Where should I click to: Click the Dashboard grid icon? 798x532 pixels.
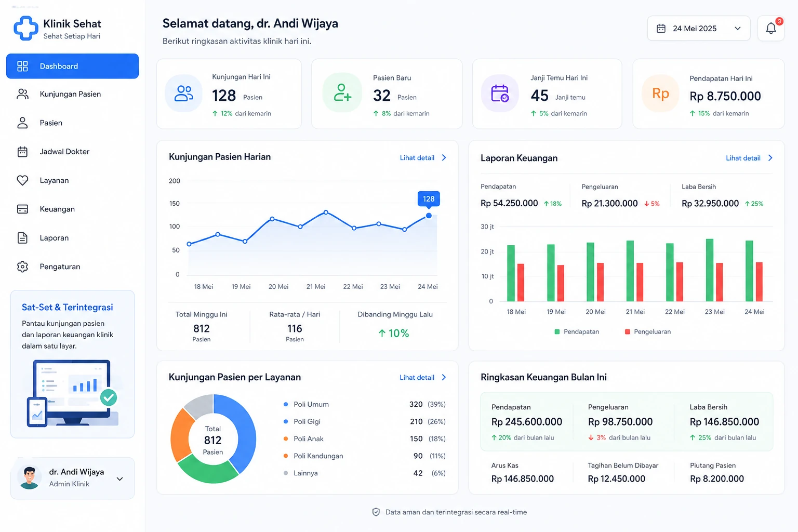click(x=22, y=66)
